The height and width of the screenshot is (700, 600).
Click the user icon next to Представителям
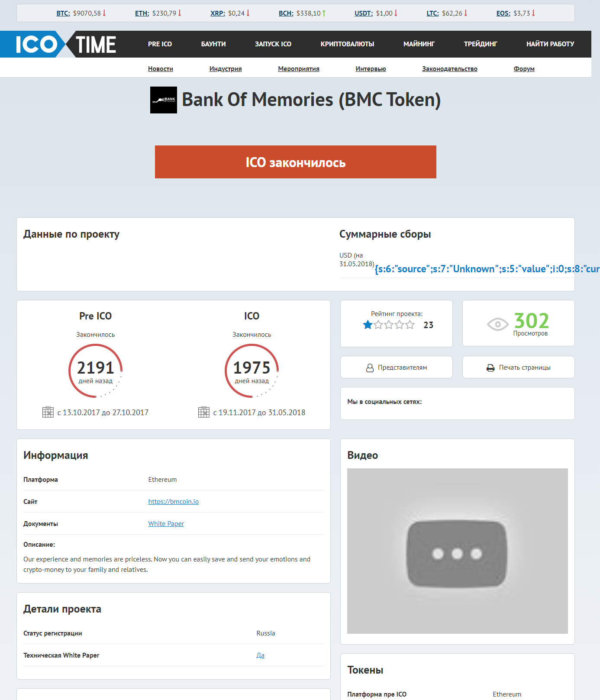click(x=370, y=368)
